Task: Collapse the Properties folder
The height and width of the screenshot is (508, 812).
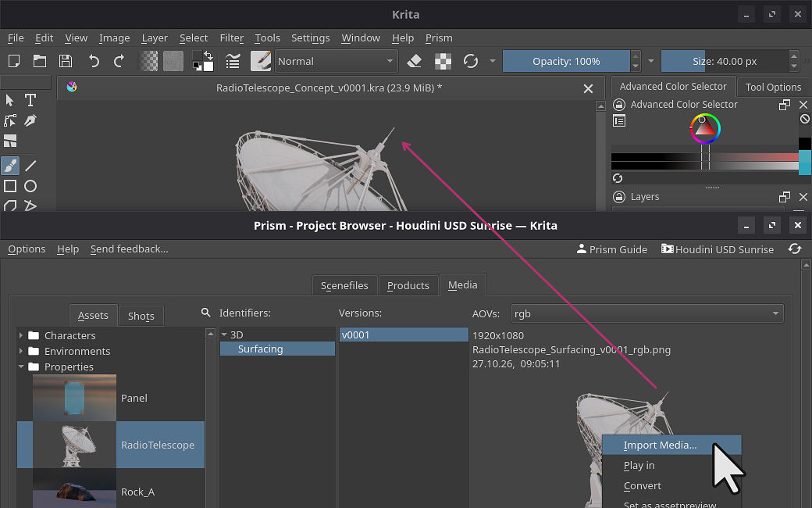Action: (x=21, y=367)
